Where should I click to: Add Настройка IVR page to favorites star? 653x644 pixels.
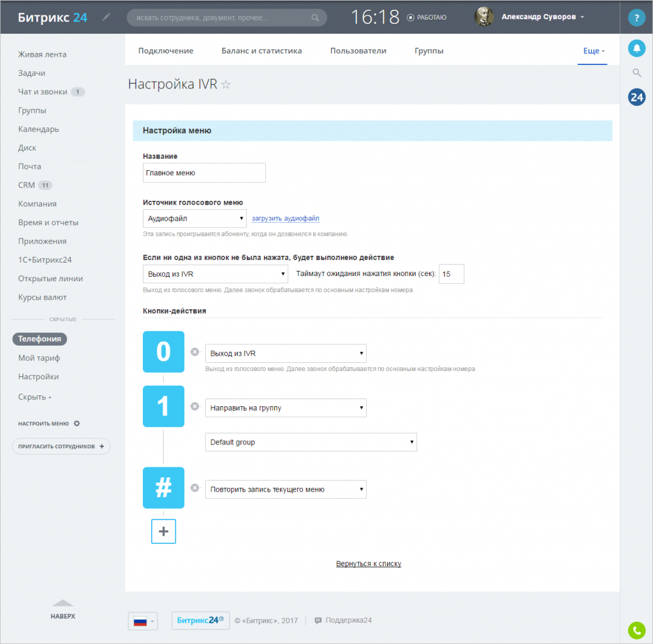[226, 85]
